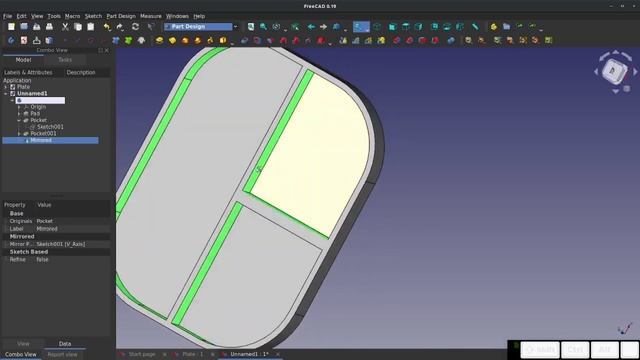Screen dimensions: 640x360
Task: Select the View property tab
Action: [x=23, y=344]
